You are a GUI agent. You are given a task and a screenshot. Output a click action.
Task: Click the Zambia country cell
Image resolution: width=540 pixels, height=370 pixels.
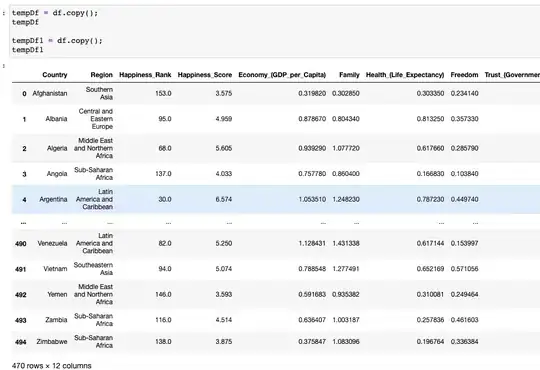tap(56, 320)
